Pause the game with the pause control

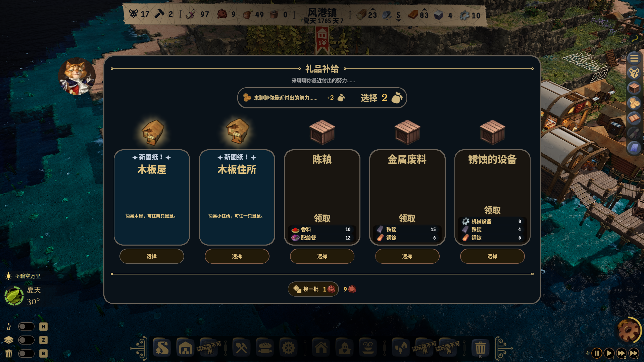point(597,353)
